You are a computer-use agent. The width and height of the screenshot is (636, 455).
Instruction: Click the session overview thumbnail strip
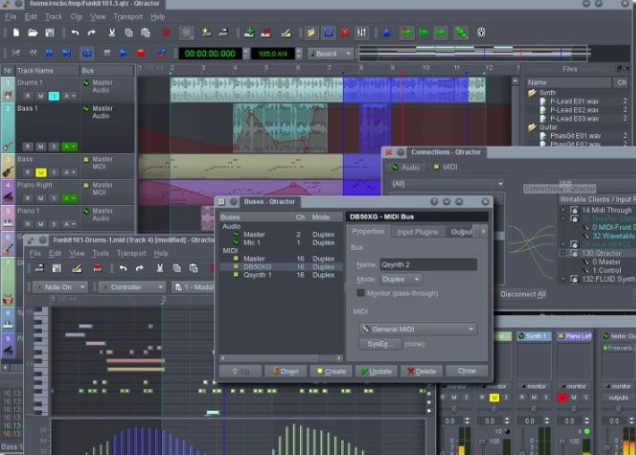pyautogui.click(x=473, y=53)
